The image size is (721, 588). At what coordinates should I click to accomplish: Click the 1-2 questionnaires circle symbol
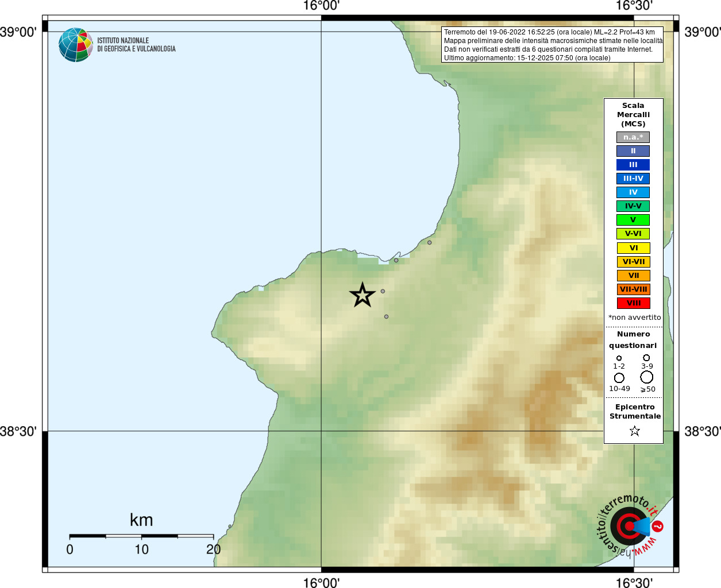click(x=619, y=358)
